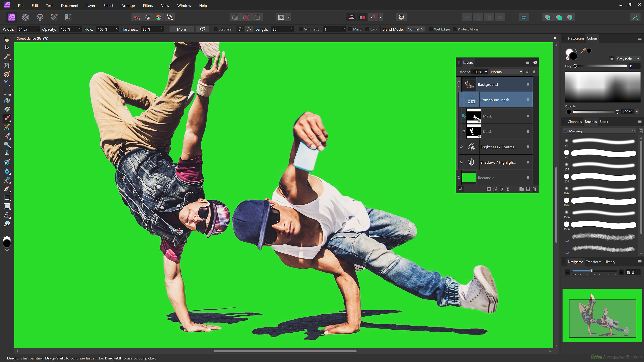
Task: Select the Colour Picker tool
Action: pos(7,57)
